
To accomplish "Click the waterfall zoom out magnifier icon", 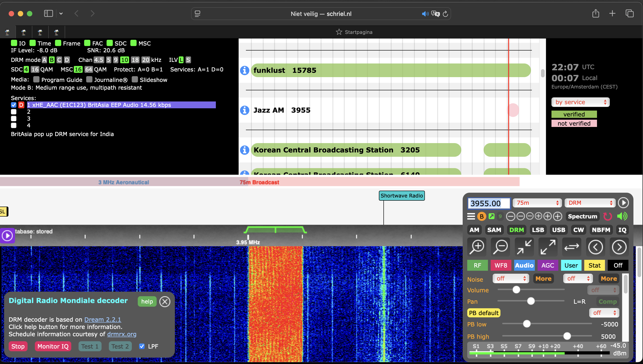I will click(x=500, y=247).
